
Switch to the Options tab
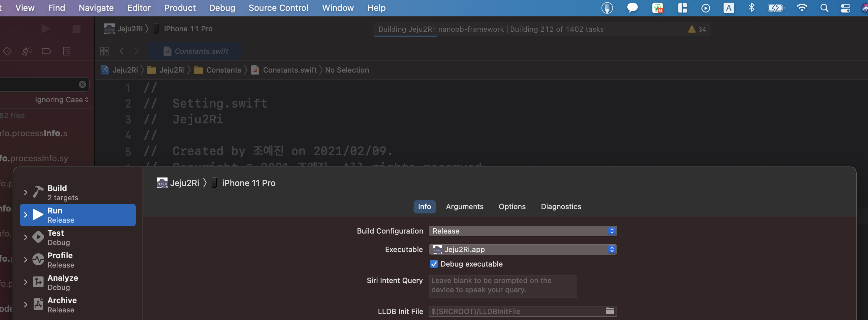coord(512,207)
